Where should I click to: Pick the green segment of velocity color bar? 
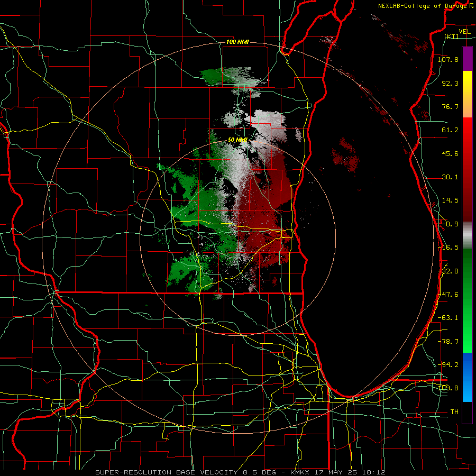(467, 300)
